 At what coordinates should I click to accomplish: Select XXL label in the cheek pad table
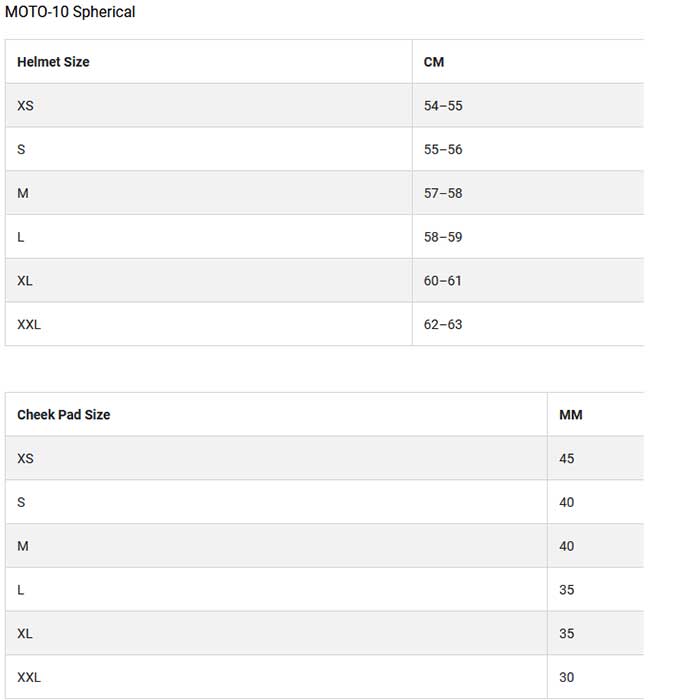tap(29, 678)
